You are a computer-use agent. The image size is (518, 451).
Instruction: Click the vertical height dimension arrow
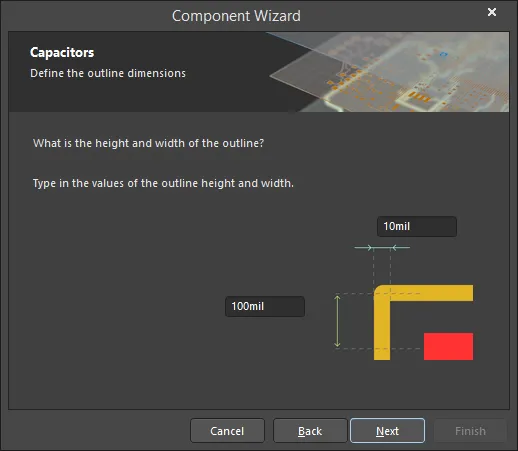(337, 321)
